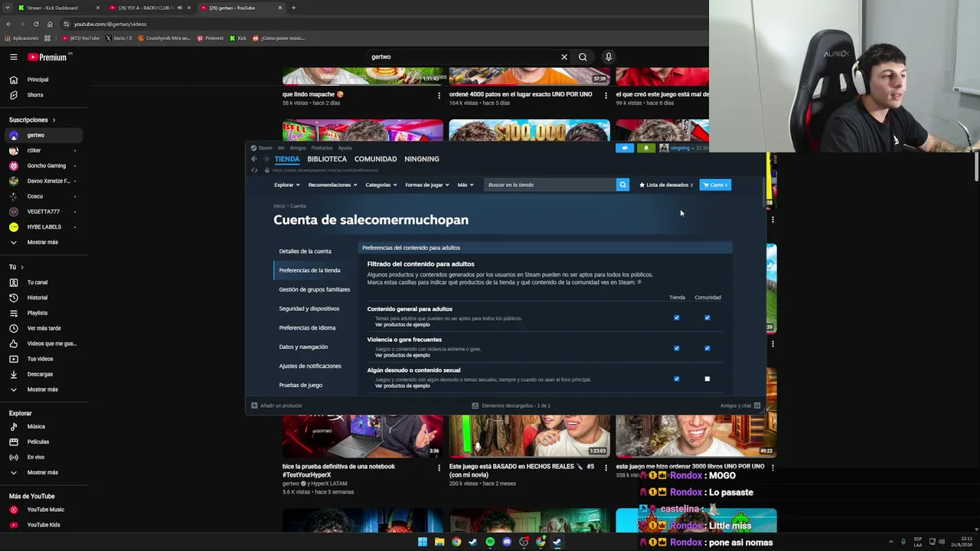Open YouTube Descargas in the sidebar
Screen dimensions: 980x551
[x=40, y=374]
